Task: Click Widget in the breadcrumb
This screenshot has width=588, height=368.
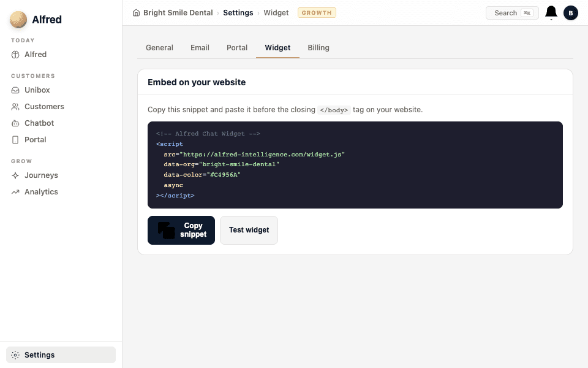Action: [x=276, y=13]
